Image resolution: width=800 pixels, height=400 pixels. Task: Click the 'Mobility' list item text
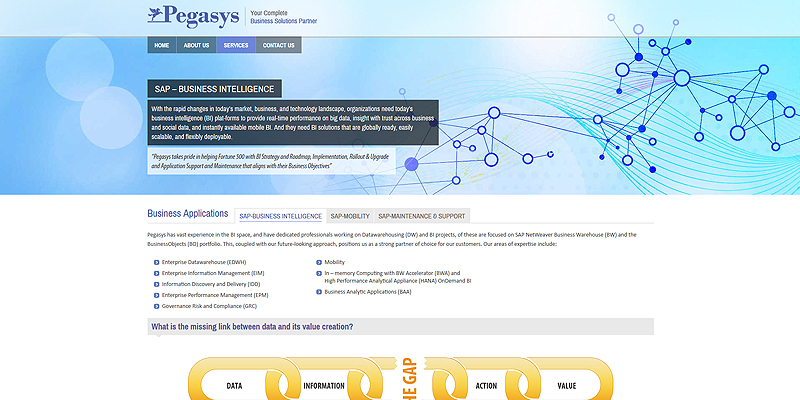pos(335,262)
